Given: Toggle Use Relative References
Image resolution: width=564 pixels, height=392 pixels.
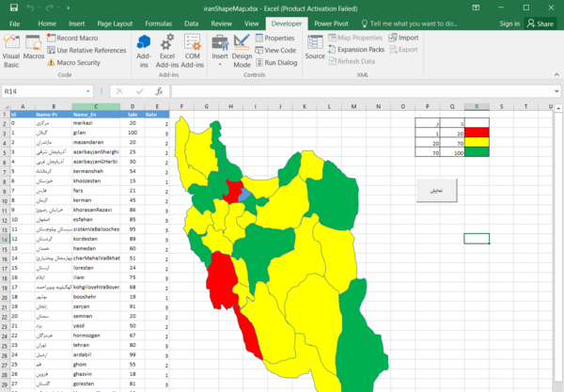Looking at the screenshot, I should tap(86, 50).
